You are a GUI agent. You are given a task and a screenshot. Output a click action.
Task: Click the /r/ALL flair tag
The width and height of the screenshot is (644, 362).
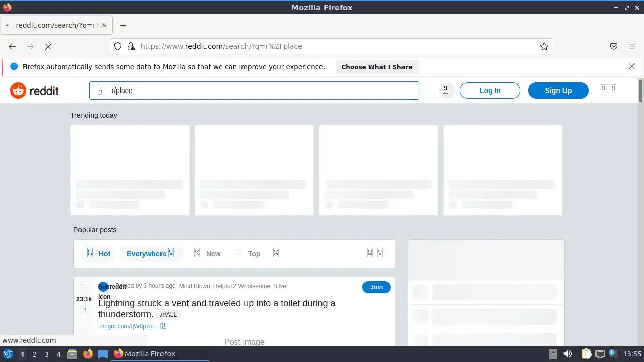point(169,315)
